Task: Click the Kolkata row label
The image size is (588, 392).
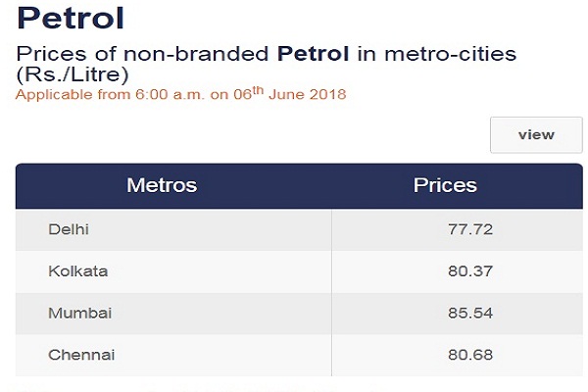Action: [x=78, y=270]
